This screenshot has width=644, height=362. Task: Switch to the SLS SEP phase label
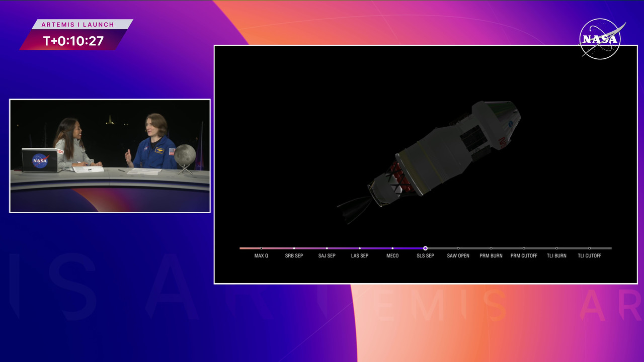(x=425, y=255)
